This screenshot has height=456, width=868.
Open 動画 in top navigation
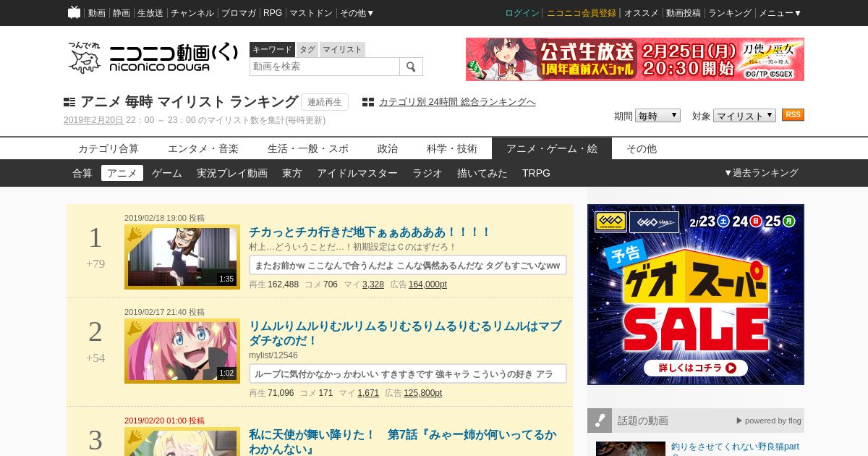(x=97, y=13)
